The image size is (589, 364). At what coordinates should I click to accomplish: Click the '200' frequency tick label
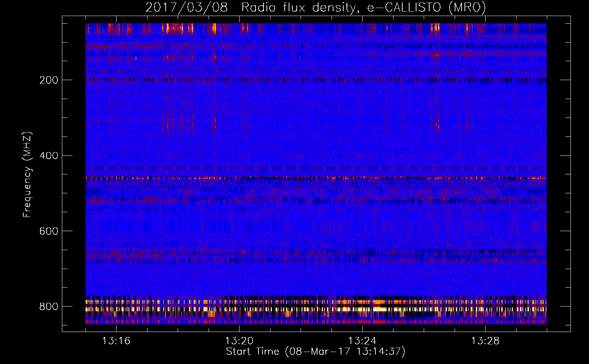[49, 80]
